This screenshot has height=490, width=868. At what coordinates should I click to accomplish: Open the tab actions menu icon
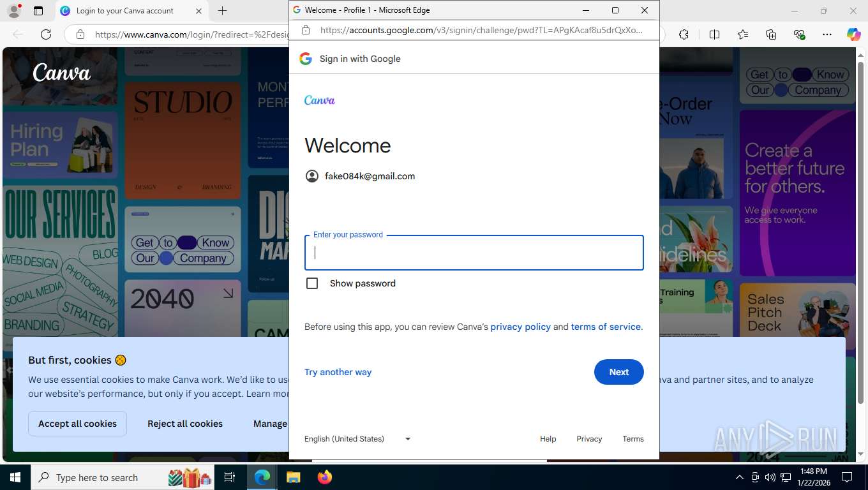coord(38,11)
